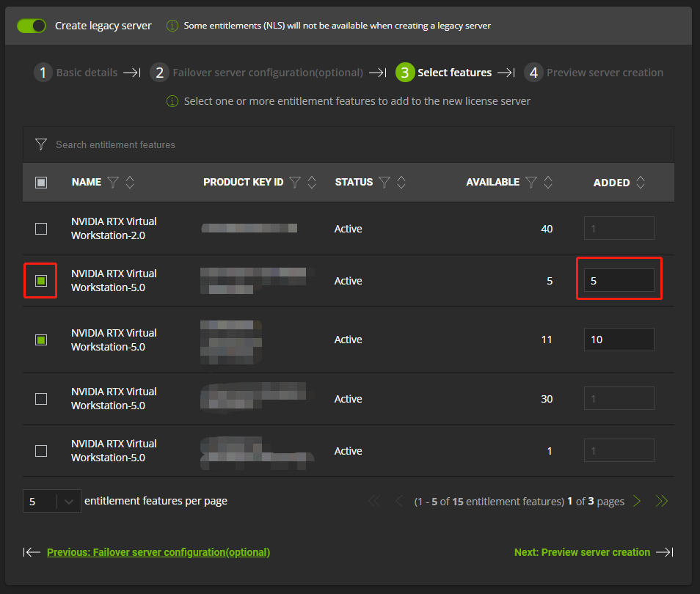The width and height of the screenshot is (700, 594).
Task: Click the Added field in the 1-available row
Action: [619, 450]
